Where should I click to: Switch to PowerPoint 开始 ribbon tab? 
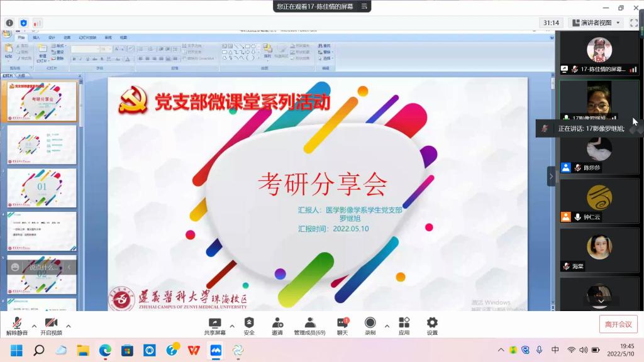(x=21, y=37)
